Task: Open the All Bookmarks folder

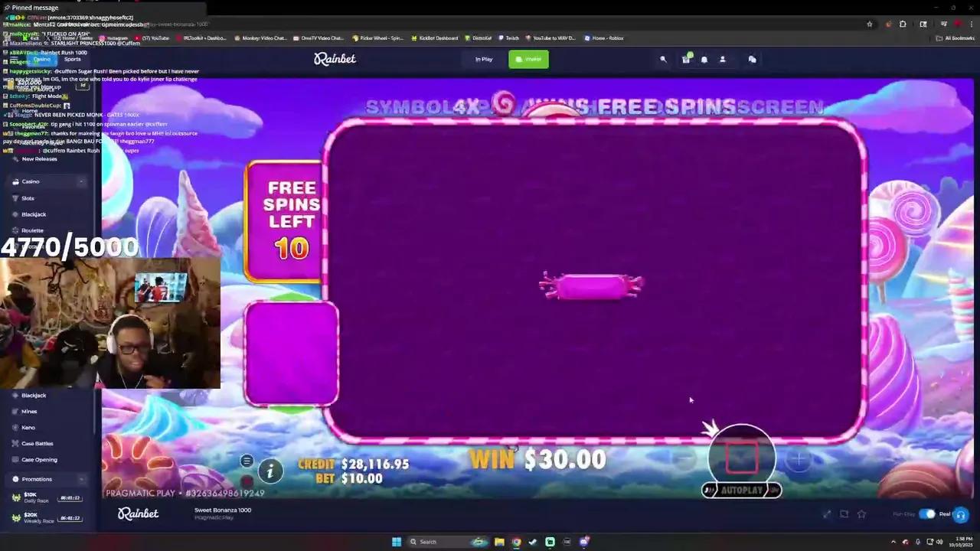Action: point(955,38)
